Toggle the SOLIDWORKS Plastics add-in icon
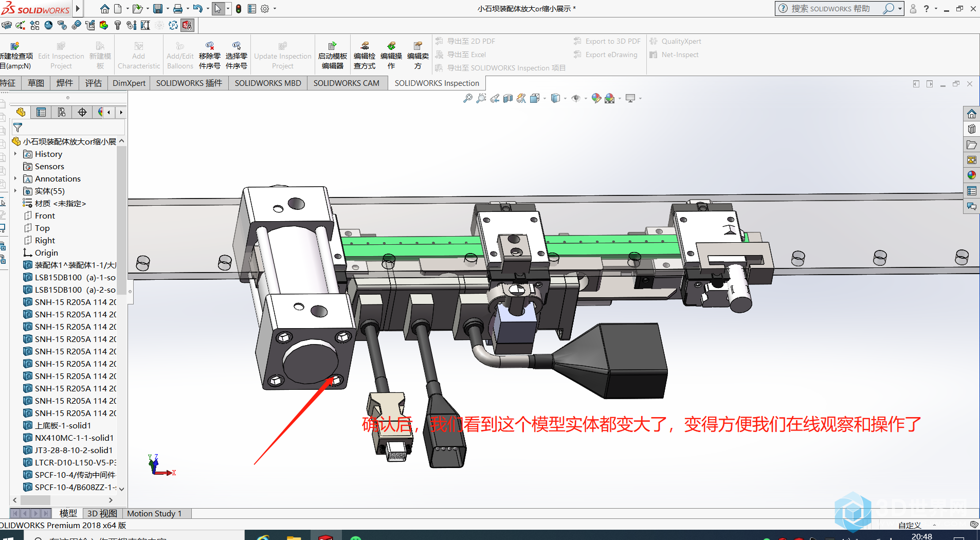Screen dimensions: 980x540 coord(173,25)
